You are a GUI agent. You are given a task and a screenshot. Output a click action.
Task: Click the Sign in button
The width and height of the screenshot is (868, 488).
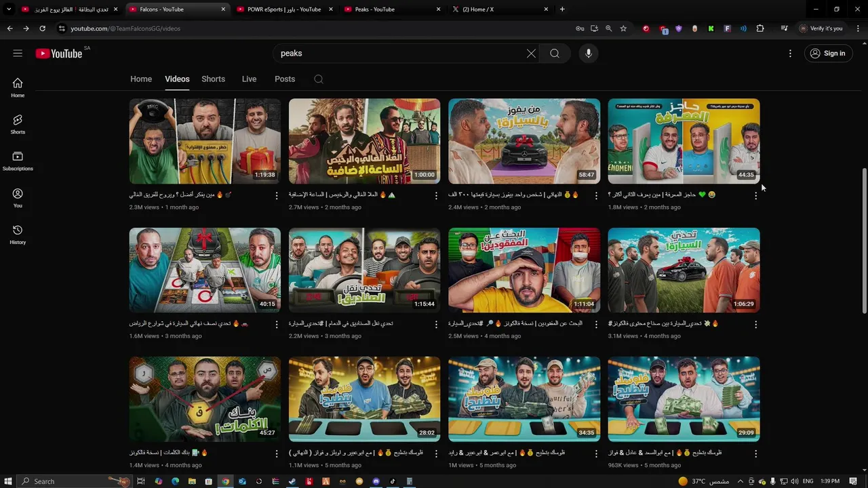tap(828, 54)
